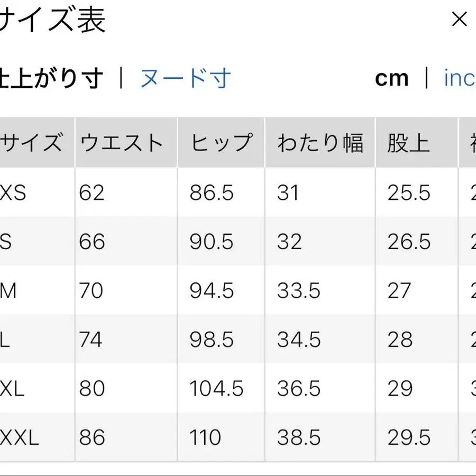Screen dimensions: 476x476
Task: Close the size chart dialog
Action: pos(460,20)
